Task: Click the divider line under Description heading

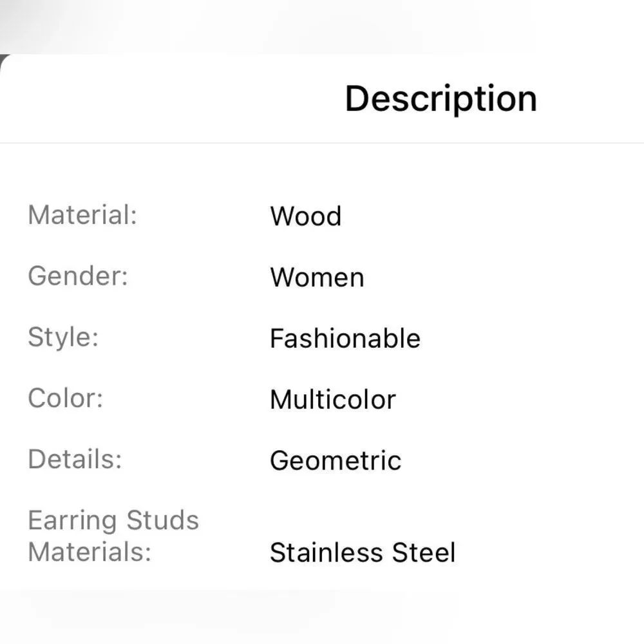Action: (x=322, y=143)
